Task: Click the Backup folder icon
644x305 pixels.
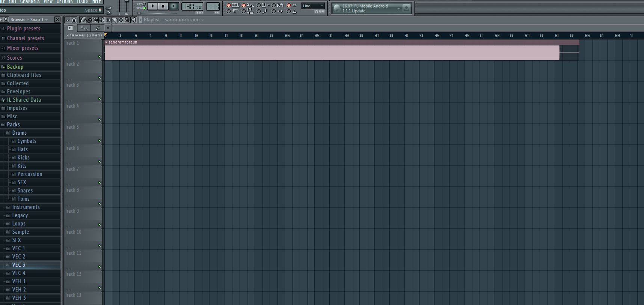Action: point(3,67)
